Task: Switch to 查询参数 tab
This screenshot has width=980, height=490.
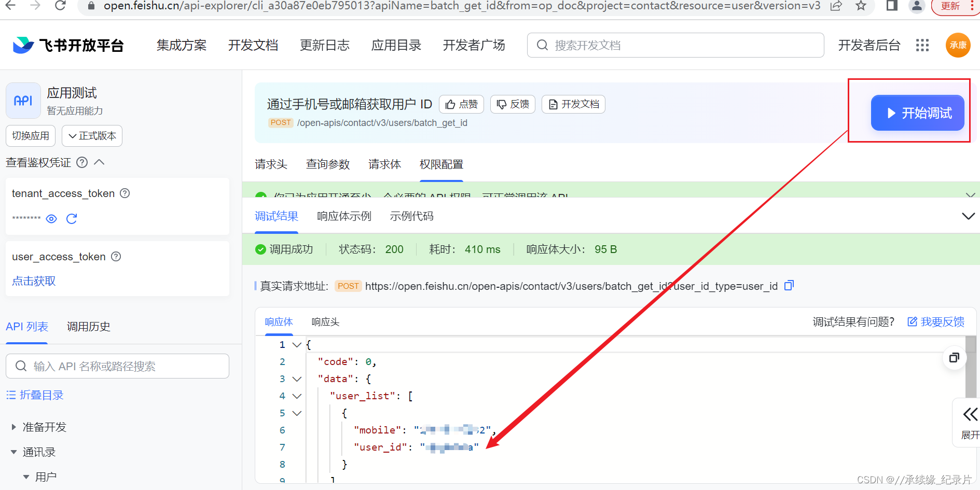Action: [x=328, y=164]
